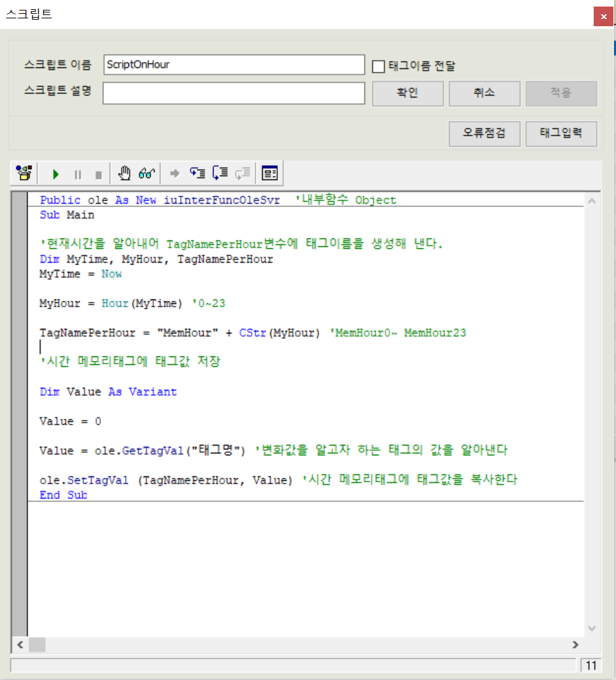Open the object browser icon at toolbar end
The width and height of the screenshot is (616, 680).
269,174
